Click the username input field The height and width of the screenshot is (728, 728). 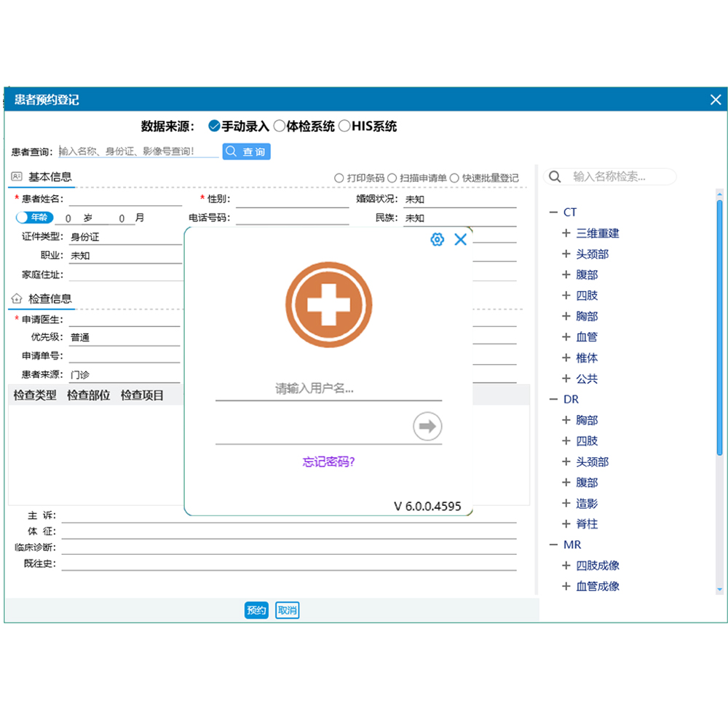(x=328, y=389)
